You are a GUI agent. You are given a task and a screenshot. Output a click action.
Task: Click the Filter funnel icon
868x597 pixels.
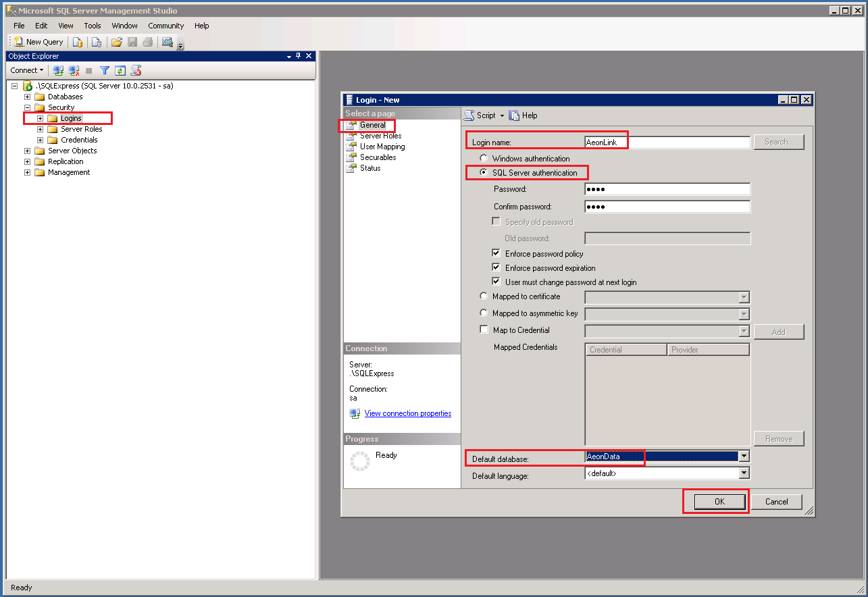coord(105,70)
